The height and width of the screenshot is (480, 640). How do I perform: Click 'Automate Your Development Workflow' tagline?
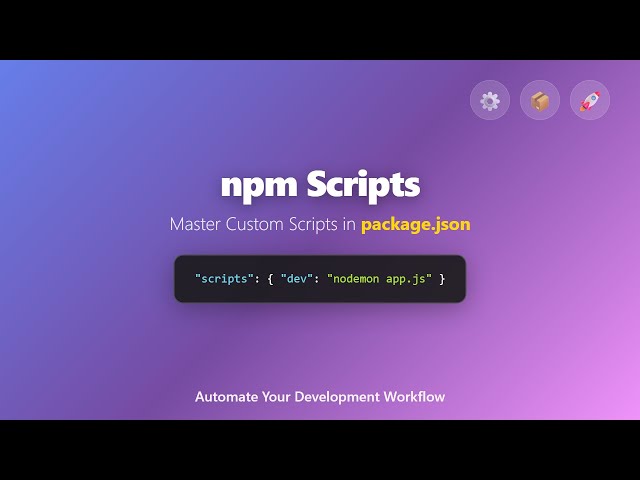tap(320, 397)
